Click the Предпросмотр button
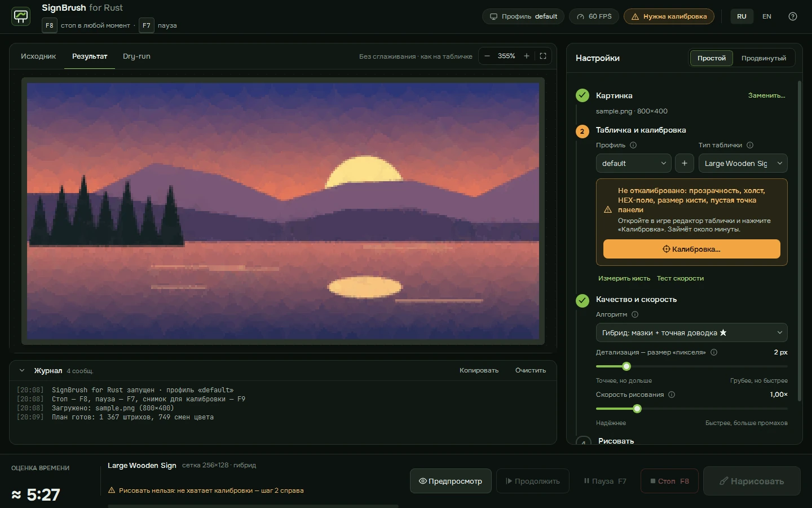 pyautogui.click(x=451, y=481)
